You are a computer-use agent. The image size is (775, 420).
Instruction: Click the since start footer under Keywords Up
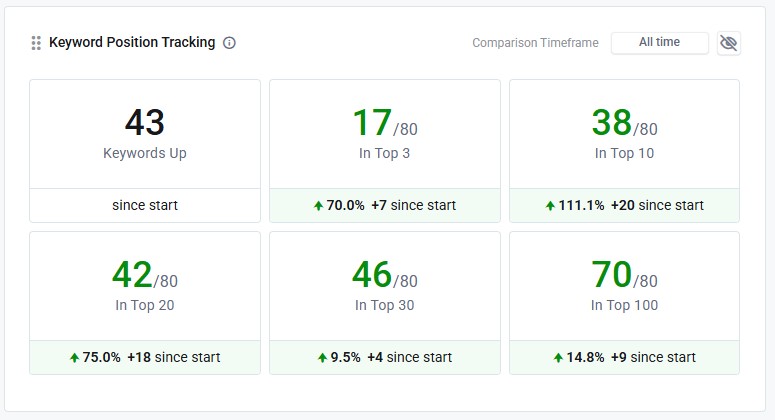click(x=145, y=206)
